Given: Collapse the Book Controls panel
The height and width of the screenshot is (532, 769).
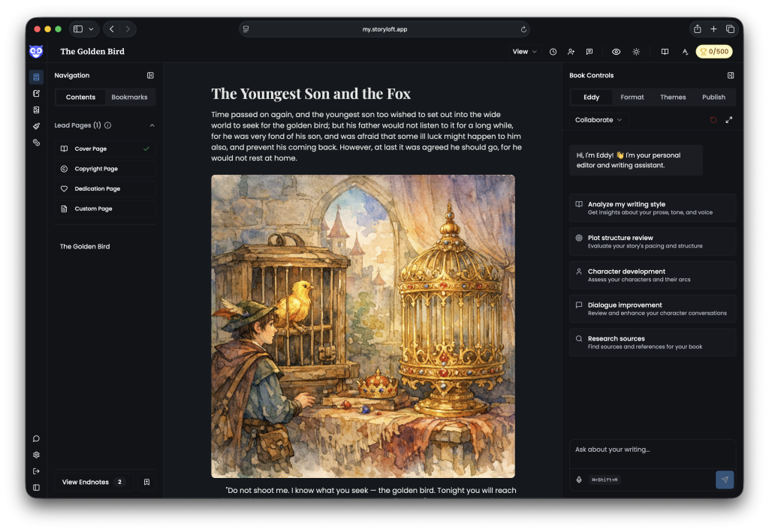Looking at the screenshot, I should pyautogui.click(x=731, y=76).
